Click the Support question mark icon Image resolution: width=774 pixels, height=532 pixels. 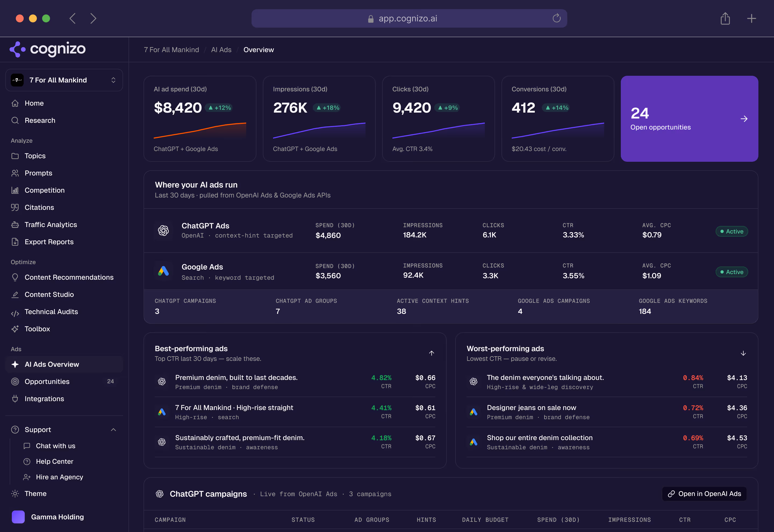click(15, 430)
